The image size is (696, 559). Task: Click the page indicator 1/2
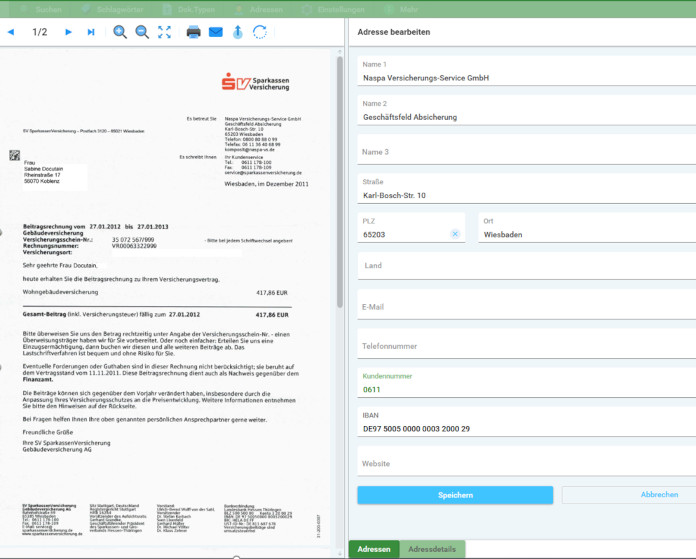pyautogui.click(x=40, y=32)
